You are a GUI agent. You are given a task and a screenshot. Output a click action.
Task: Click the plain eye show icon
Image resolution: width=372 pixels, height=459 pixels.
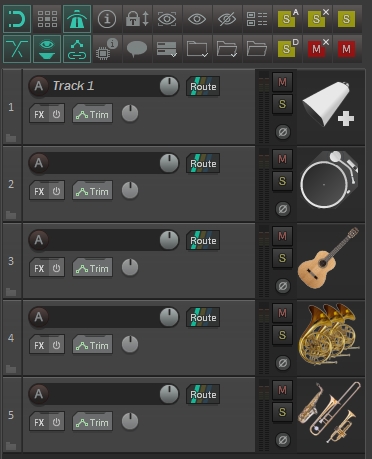(197, 19)
